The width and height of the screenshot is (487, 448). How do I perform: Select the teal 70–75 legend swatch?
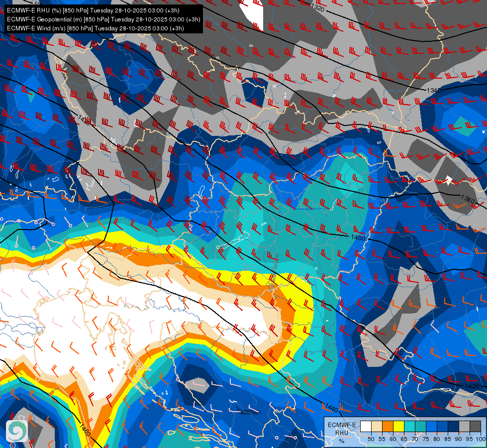point(420,426)
